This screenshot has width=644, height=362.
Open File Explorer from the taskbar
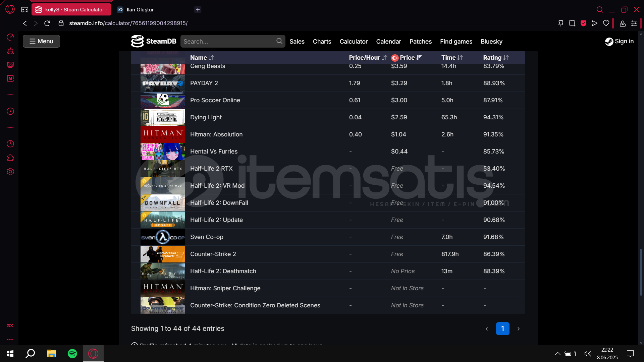[51, 354]
